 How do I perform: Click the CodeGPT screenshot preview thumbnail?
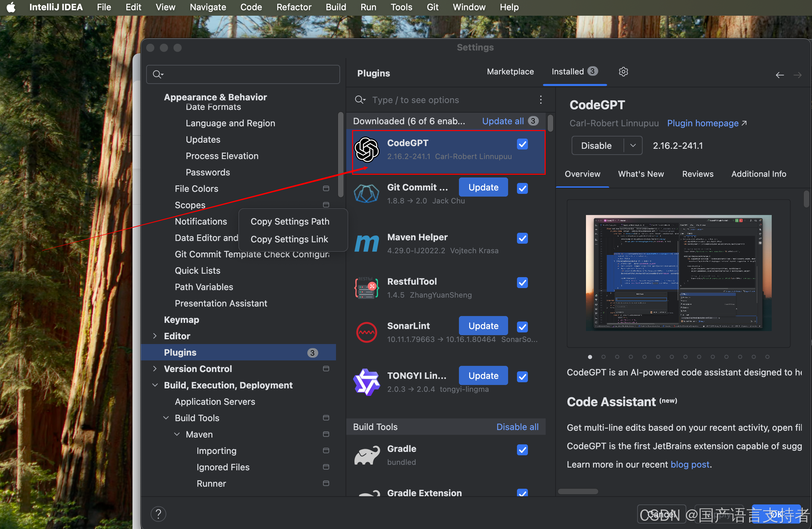678,272
